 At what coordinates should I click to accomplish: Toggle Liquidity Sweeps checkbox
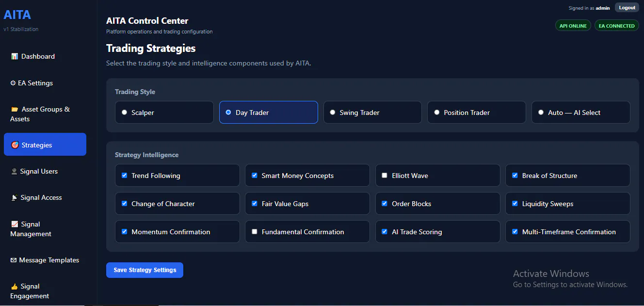[x=515, y=203]
